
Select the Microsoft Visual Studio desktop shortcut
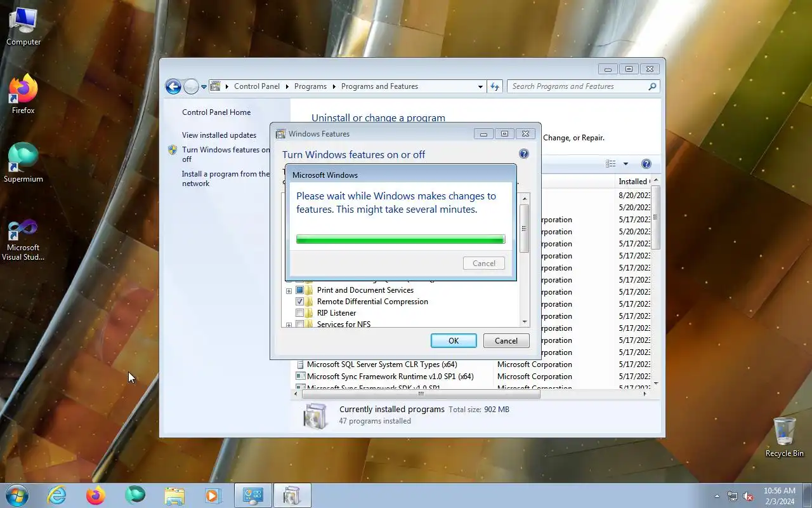click(x=23, y=240)
